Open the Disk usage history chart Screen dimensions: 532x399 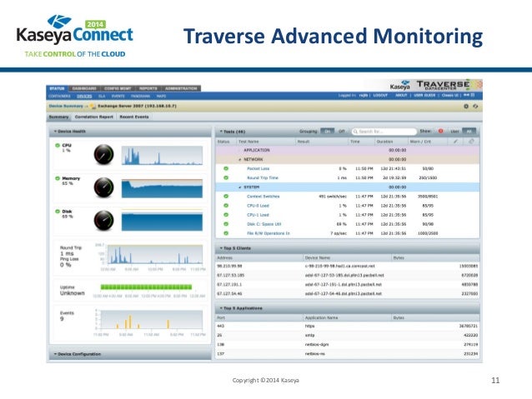tap(162, 221)
